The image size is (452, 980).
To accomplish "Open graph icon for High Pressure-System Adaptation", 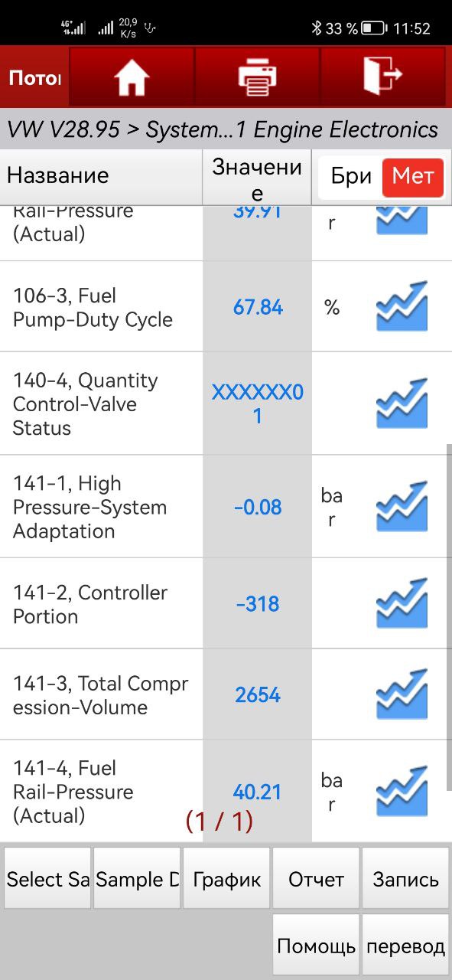I will [402, 506].
